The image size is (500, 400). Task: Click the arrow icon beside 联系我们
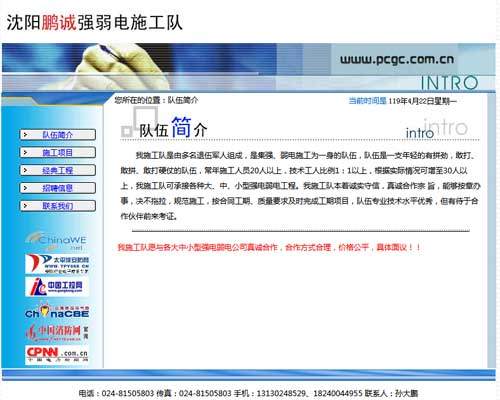(25, 206)
